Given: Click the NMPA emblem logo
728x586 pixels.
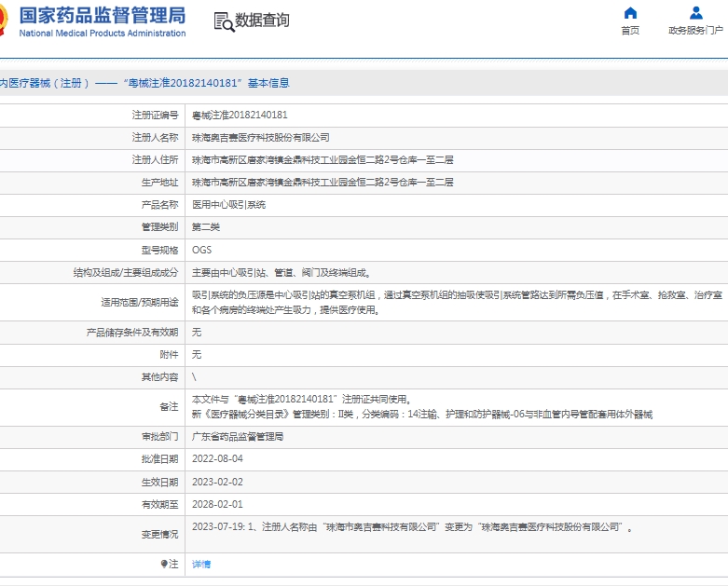Looking at the screenshot, I should [x=3, y=20].
